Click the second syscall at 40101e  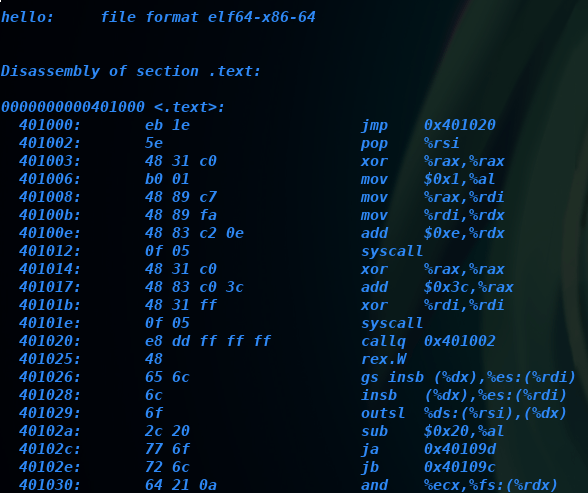pos(392,323)
